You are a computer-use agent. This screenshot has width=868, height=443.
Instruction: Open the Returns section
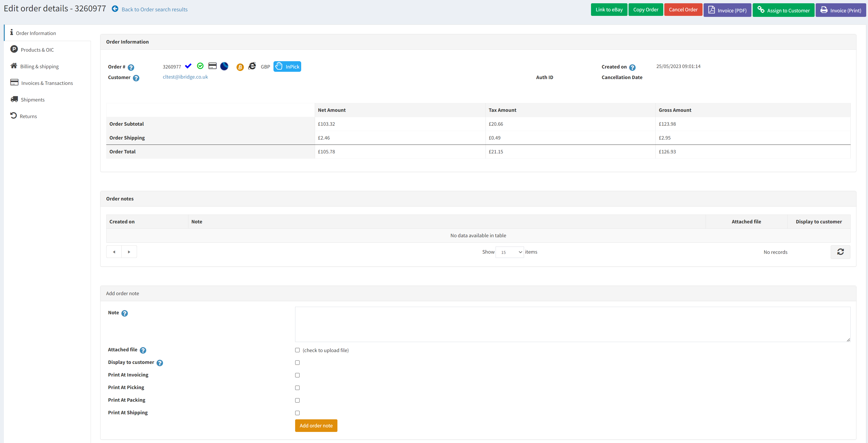click(x=28, y=116)
